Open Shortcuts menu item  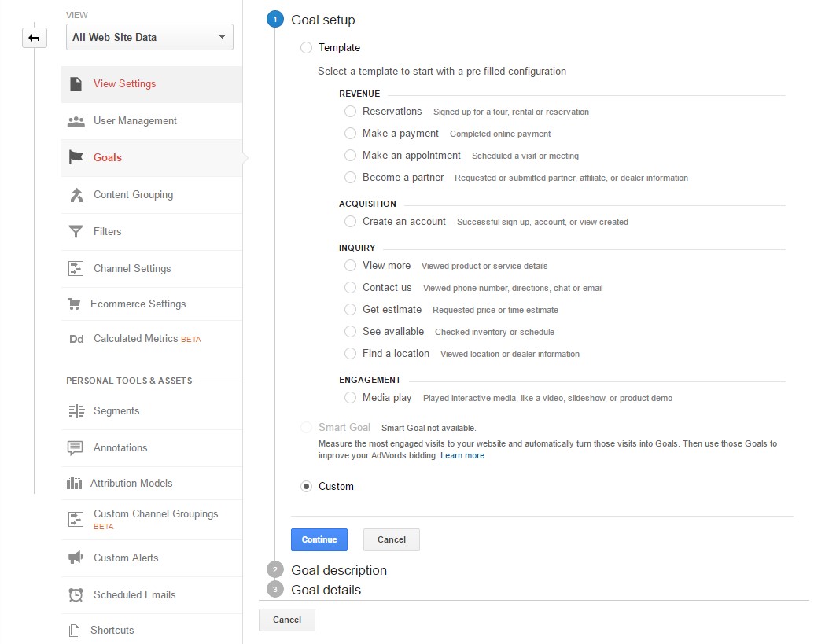coord(152,630)
